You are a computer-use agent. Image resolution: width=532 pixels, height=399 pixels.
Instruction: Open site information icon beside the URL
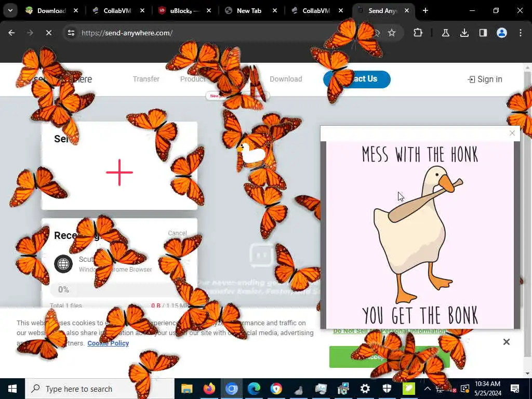[71, 33]
